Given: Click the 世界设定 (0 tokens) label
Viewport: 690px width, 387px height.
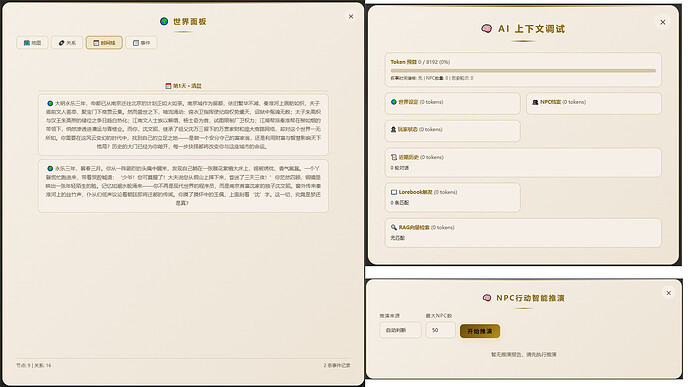Looking at the screenshot, I should 421,102.
